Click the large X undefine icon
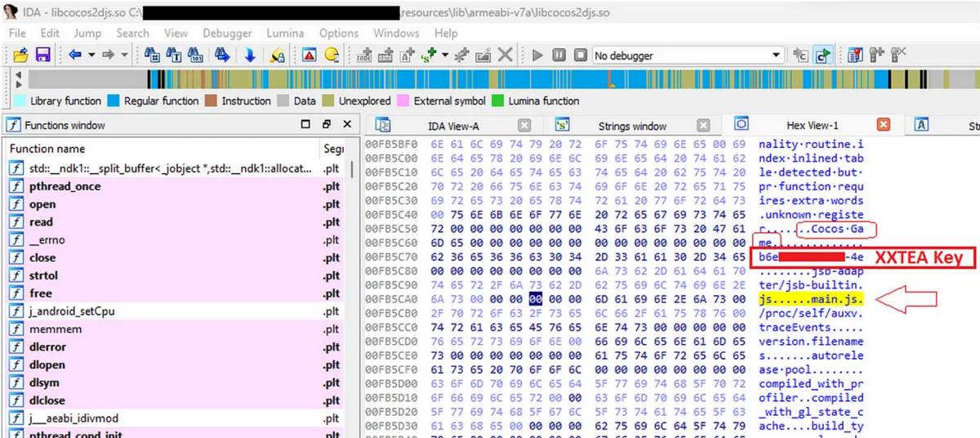980x438 pixels. 506,56
